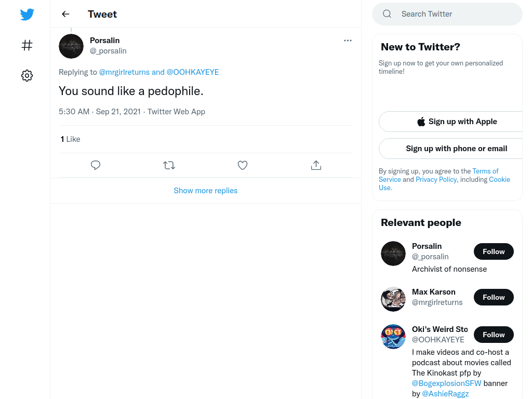Follow Max Karson

pos(494,297)
